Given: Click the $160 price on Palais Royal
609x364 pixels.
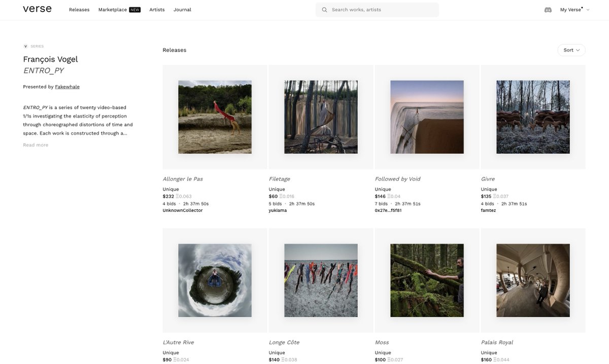Looking at the screenshot, I should click(486, 360).
